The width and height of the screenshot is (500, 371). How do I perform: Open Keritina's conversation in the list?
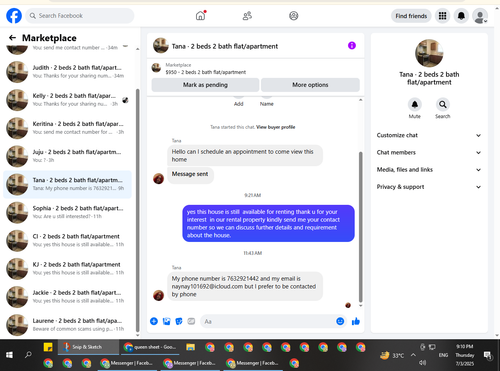point(67,128)
